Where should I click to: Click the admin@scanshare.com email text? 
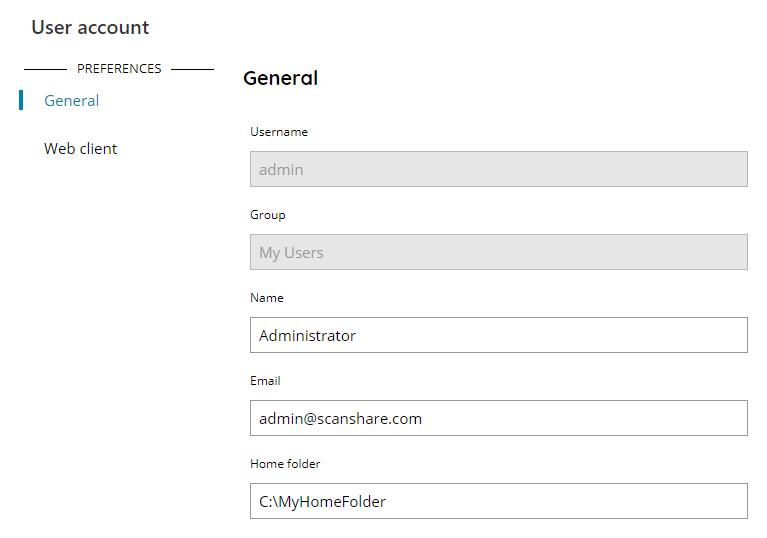340,419
